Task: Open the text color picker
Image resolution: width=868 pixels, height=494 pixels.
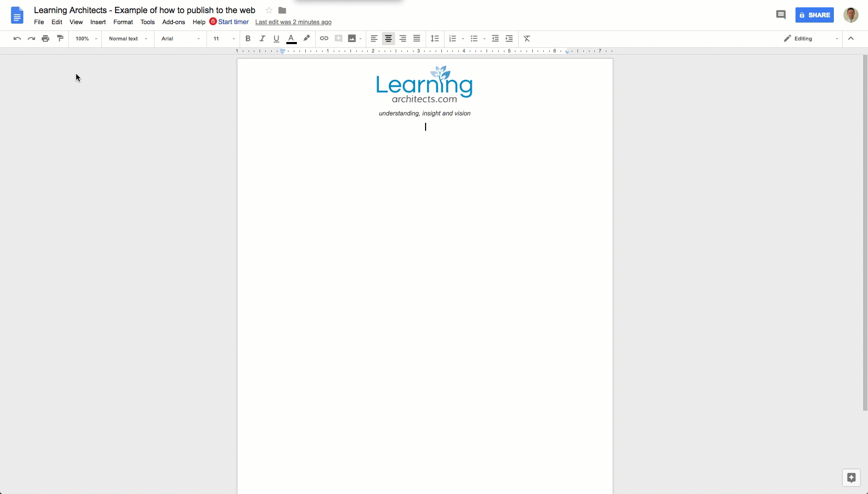Action: point(291,38)
